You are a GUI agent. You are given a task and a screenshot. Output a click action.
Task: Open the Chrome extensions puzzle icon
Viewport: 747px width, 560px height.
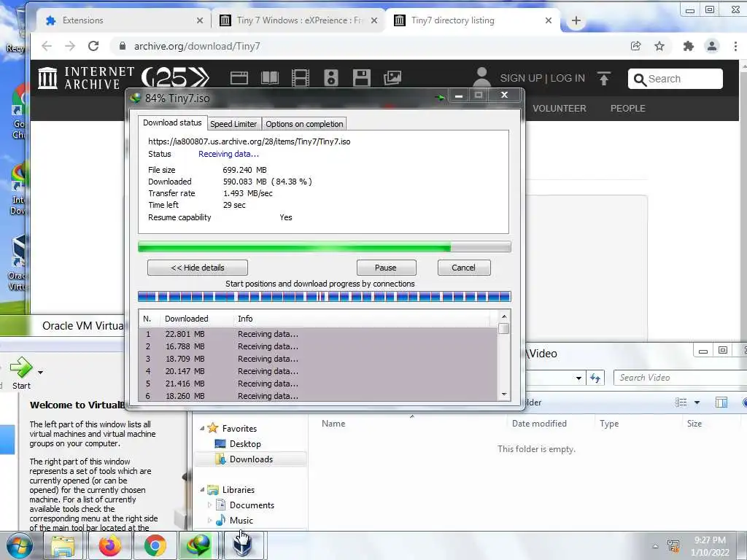(689, 46)
